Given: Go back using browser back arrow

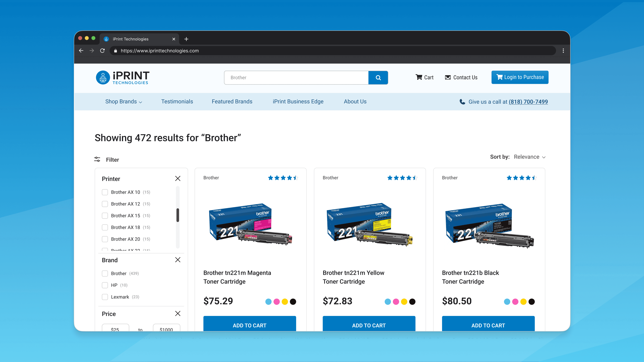Looking at the screenshot, I should (81, 51).
